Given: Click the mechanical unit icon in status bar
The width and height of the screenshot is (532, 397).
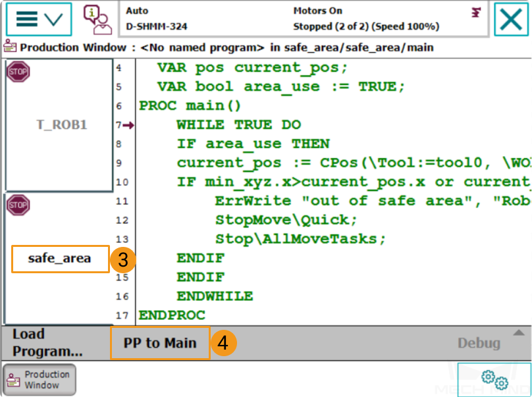Looking at the screenshot, I should 476,13.
